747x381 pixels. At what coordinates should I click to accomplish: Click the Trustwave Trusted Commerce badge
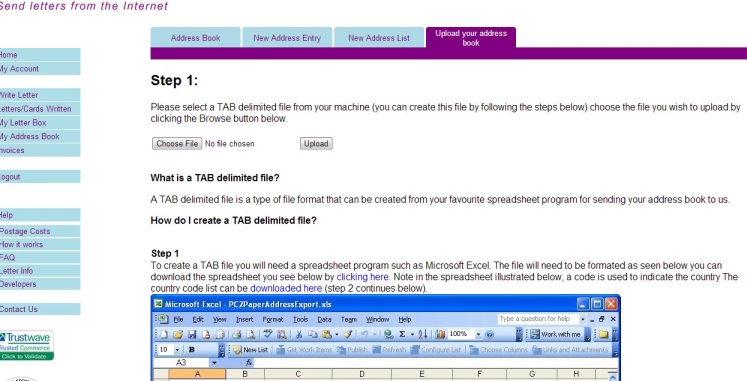tap(26, 345)
